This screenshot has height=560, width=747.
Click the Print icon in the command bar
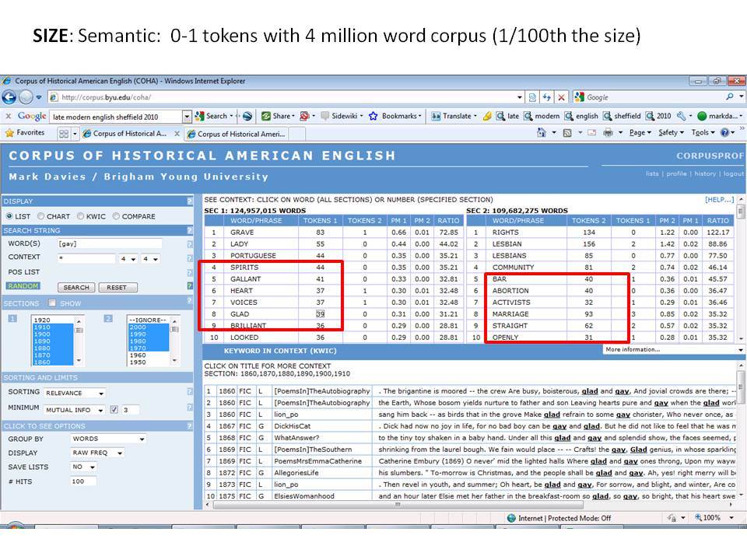(x=608, y=133)
